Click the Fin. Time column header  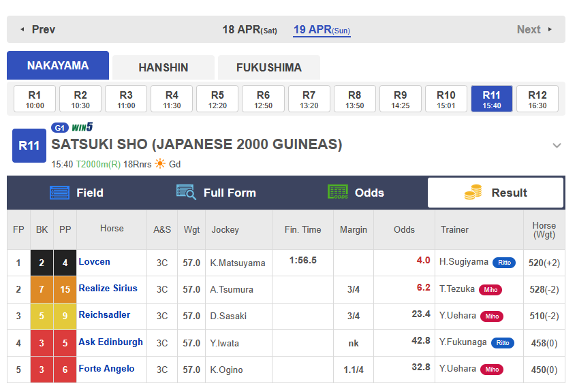303,229
